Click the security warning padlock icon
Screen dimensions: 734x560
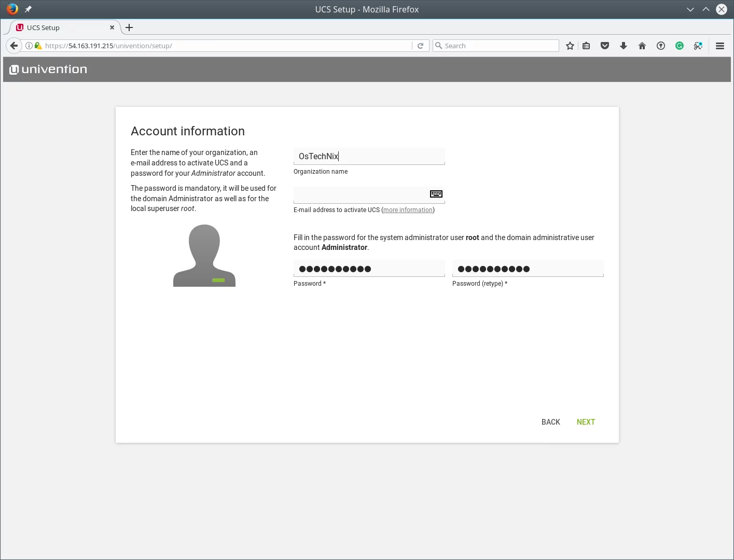(x=38, y=46)
